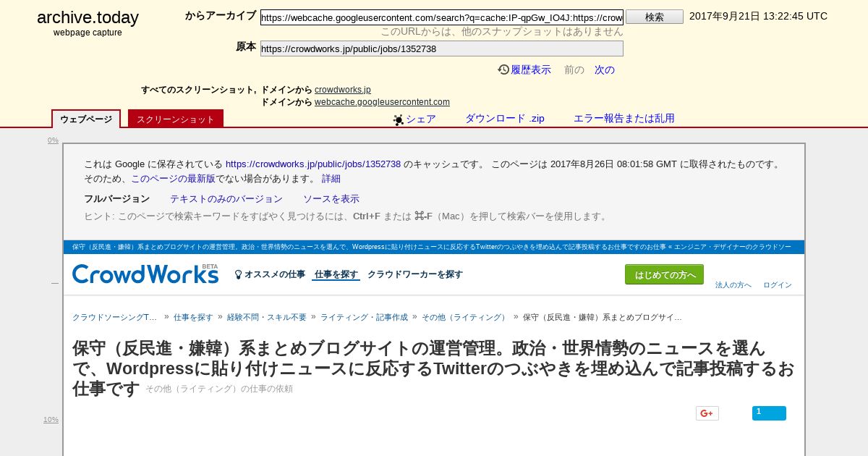Click the CrowdWorks logo
This screenshot has width=868, height=456.
click(x=145, y=274)
